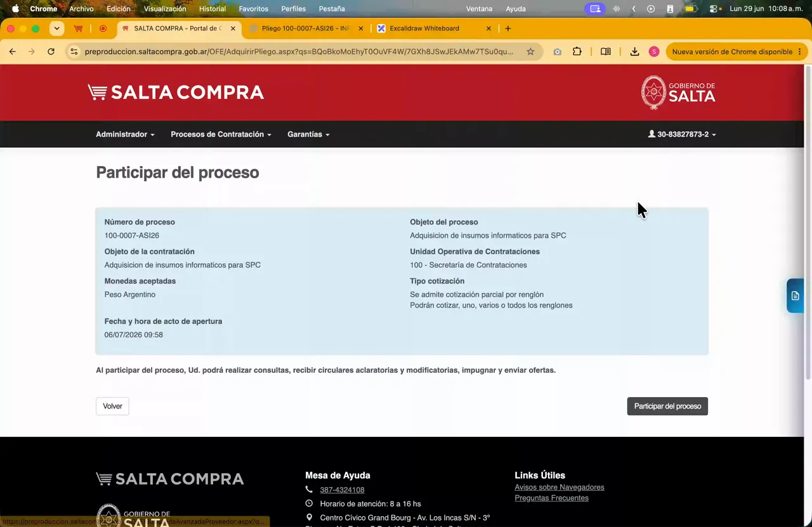Go forward in browser history
The height and width of the screenshot is (527, 812).
[31, 51]
